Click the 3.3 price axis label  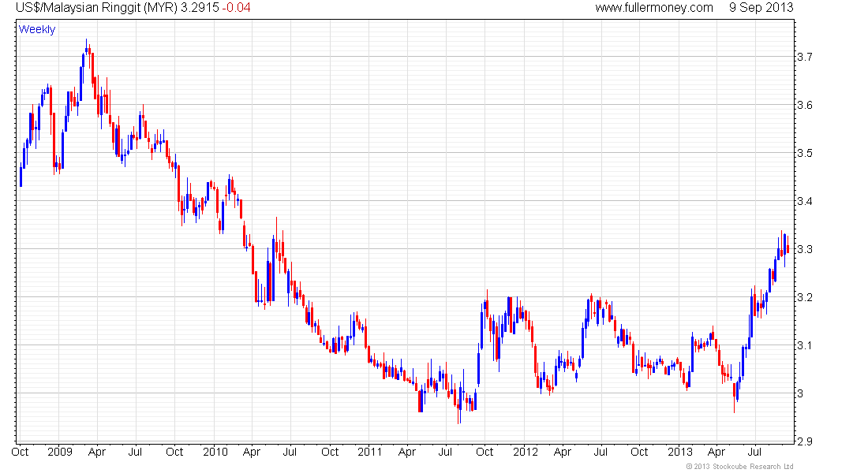pyautogui.click(x=804, y=249)
